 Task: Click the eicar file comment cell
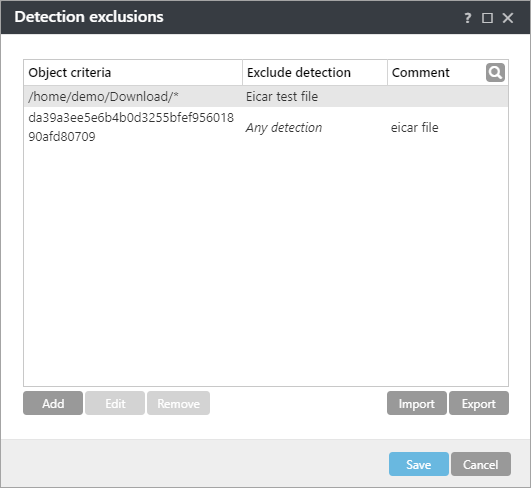tap(415, 128)
